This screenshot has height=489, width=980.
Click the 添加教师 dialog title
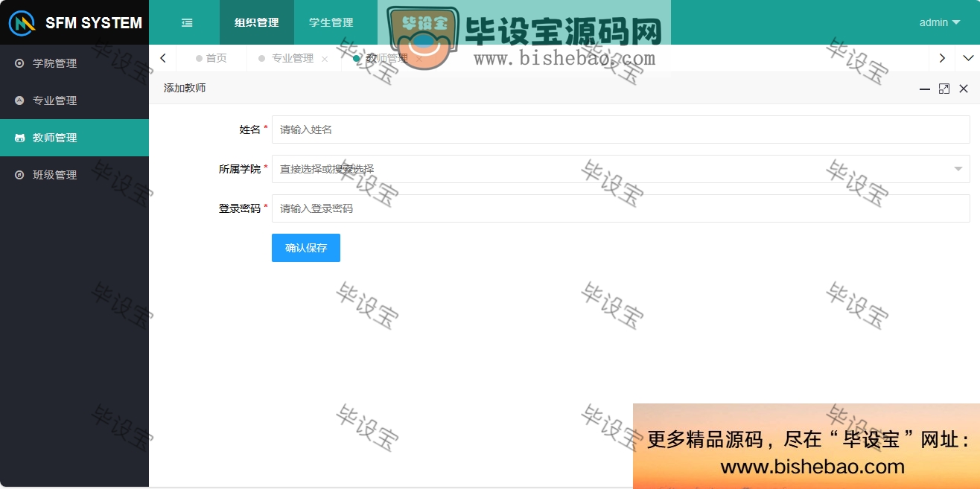[185, 88]
